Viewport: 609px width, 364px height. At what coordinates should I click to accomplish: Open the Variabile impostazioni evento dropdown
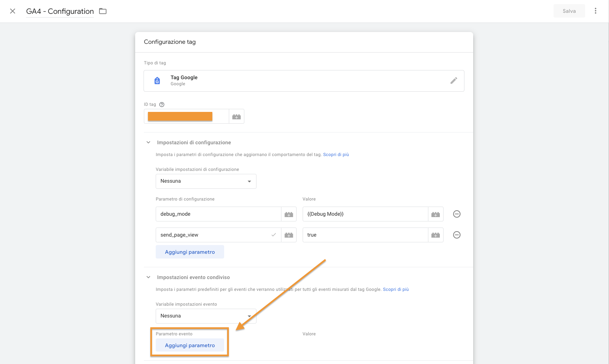point(206,316)
